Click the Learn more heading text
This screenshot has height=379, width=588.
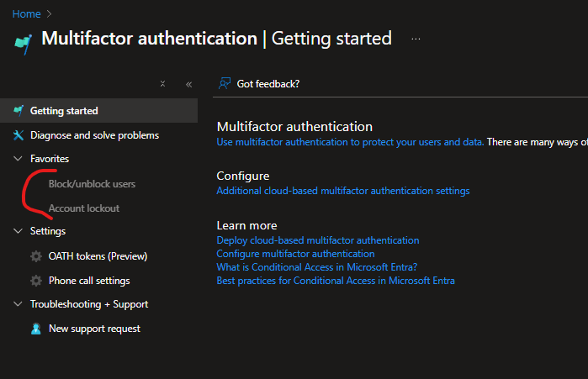246,225
